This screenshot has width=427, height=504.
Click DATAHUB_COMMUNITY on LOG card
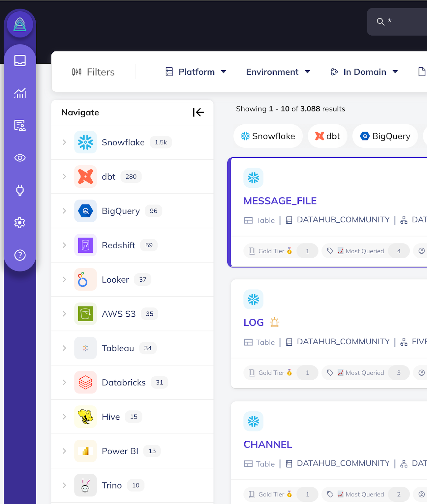click(x=343, y=341)
